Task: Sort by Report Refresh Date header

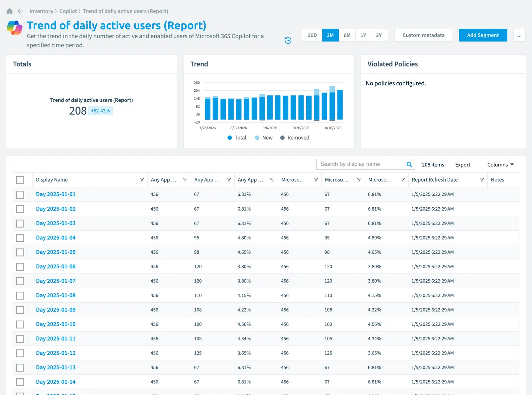Action: coord(435,180)
